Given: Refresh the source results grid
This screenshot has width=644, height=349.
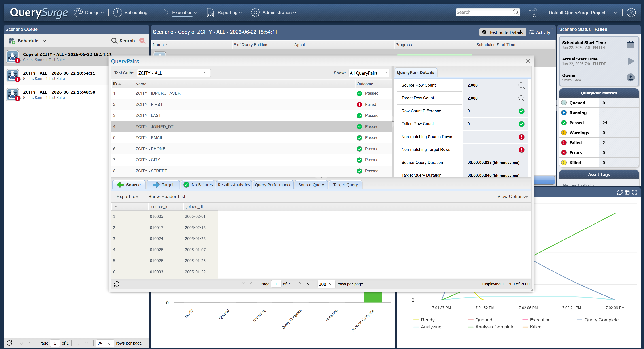Looking at the screenshot, I should click(117, 284).
